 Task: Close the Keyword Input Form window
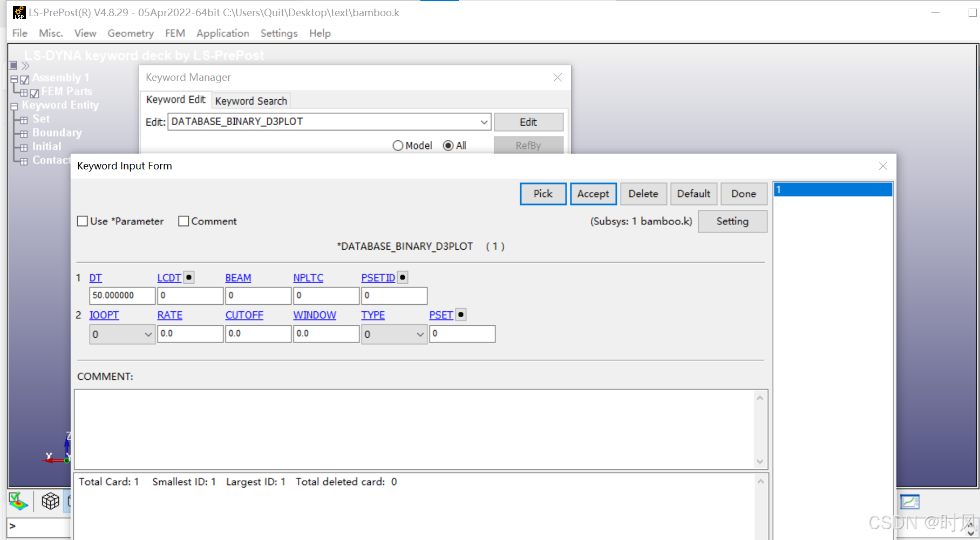(x=883, y=166)
